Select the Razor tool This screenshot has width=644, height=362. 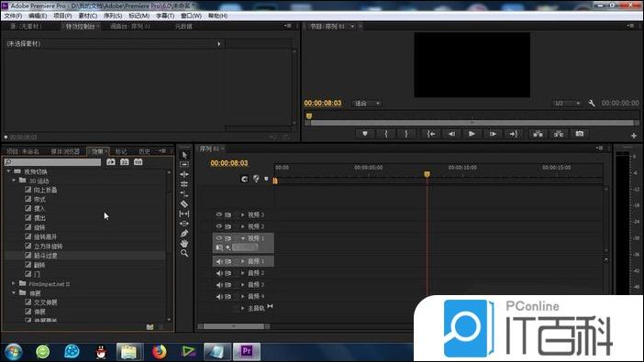coord(184,204)
